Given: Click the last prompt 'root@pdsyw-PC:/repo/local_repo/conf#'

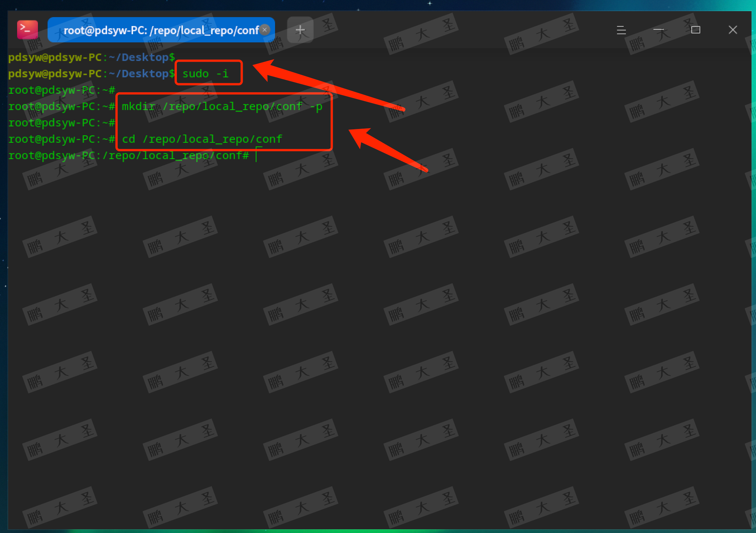Looking at the screenshot, I should tap(128, 156).
